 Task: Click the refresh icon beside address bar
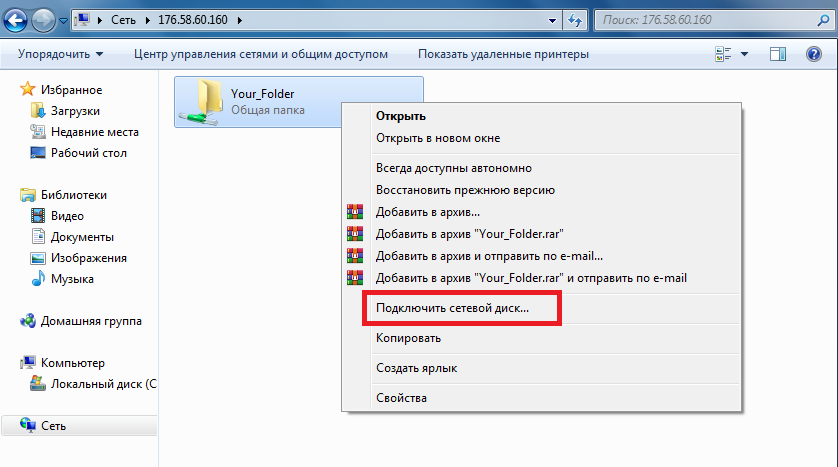(x=575, y=20)
